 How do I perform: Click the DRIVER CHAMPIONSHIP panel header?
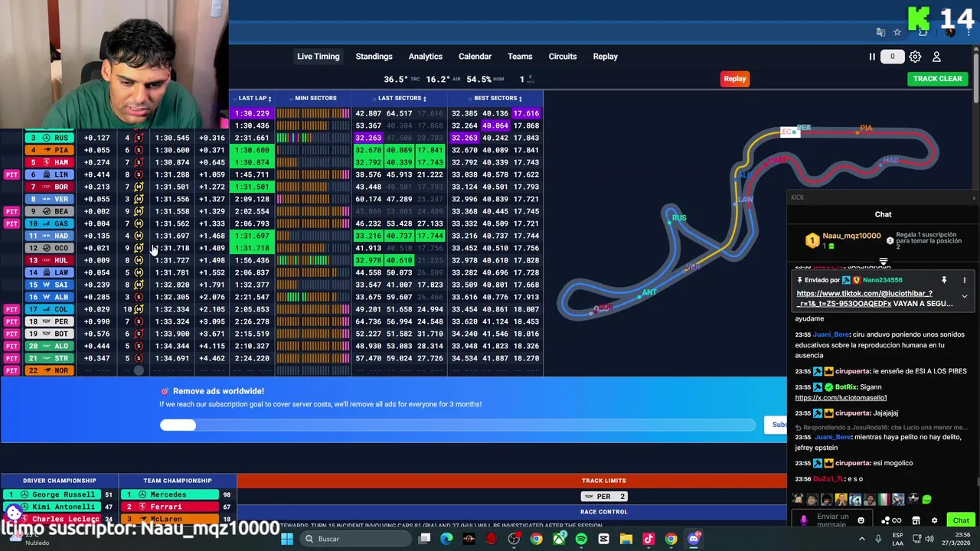pyautogui.click(x=59, y=481)
